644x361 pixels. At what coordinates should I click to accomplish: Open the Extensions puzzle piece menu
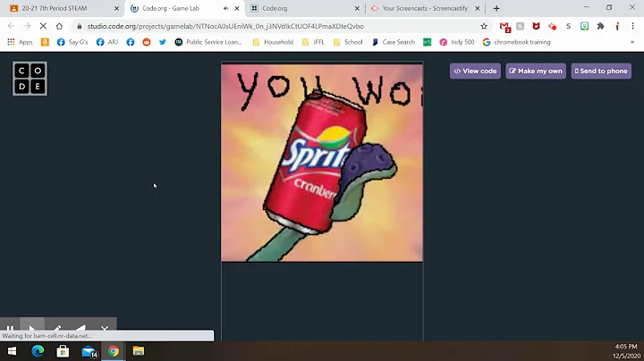(x=601, y=26)
